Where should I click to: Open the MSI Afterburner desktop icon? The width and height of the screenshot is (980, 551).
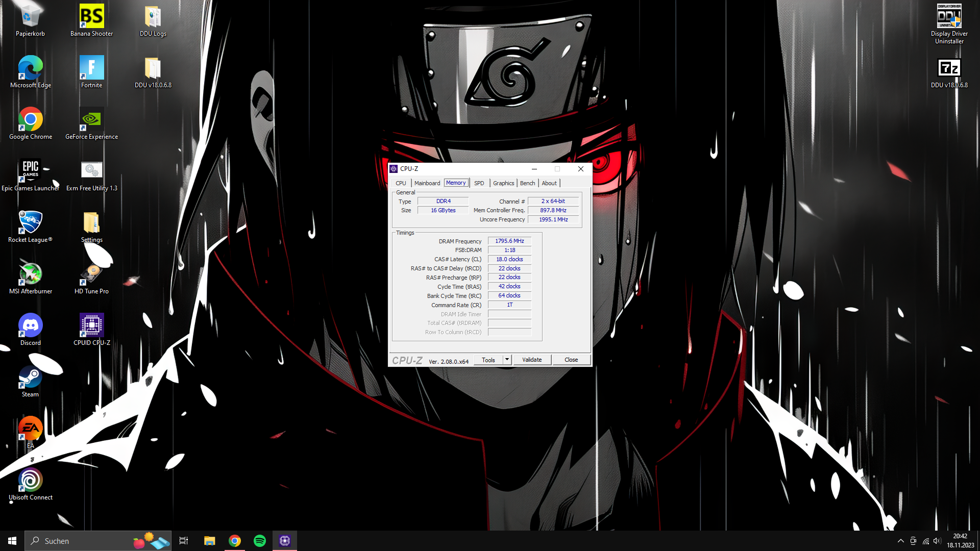[31, 274]
